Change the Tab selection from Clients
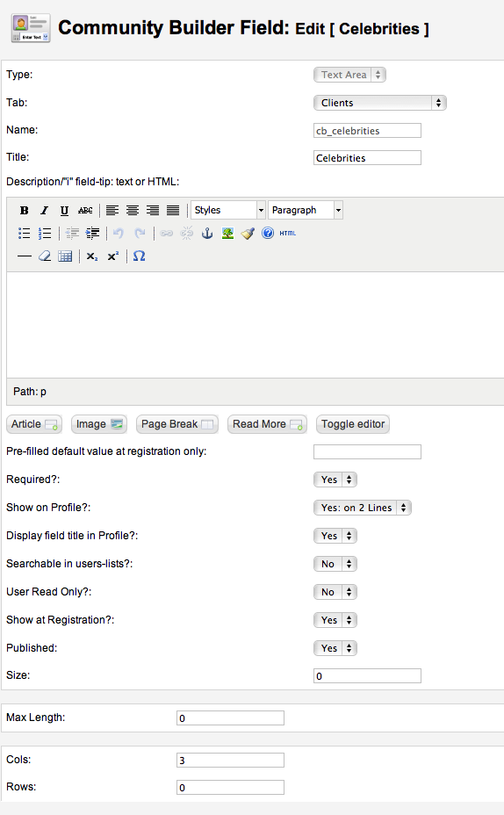 point(380,103)
